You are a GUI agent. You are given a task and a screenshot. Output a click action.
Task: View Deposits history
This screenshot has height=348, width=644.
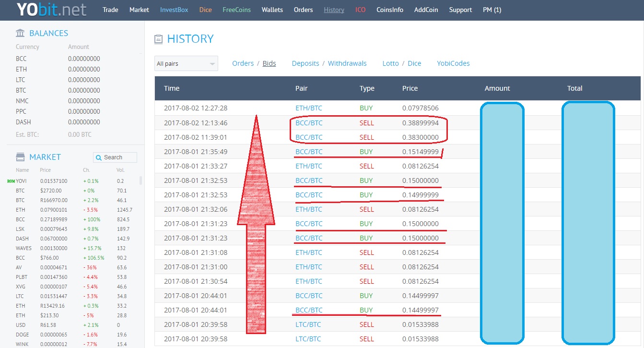(305, 63)
